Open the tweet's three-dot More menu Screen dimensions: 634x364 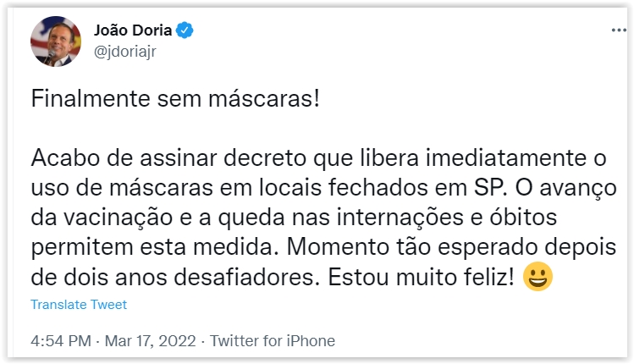pyautogui.click(x=619, y=30)
